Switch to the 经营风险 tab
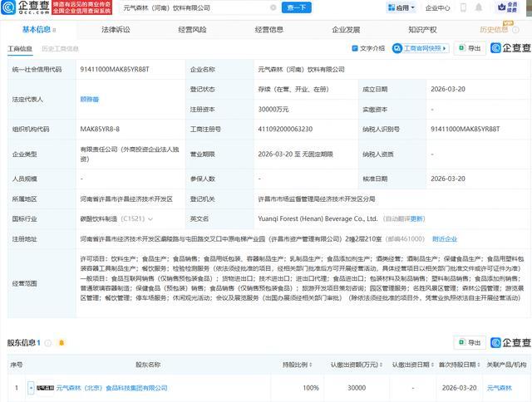The height and width of the screenshot is (402, 532). (192, 30)
